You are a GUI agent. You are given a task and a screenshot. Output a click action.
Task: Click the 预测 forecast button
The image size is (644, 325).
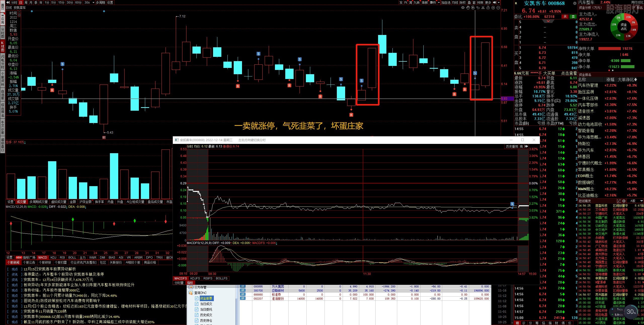click(x=480, y=3)
